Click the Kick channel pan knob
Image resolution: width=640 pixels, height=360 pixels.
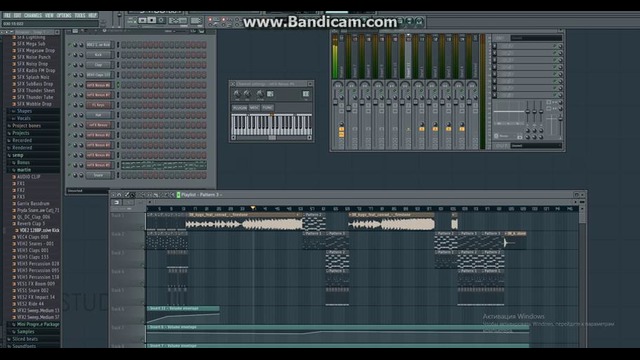[75, 55]
